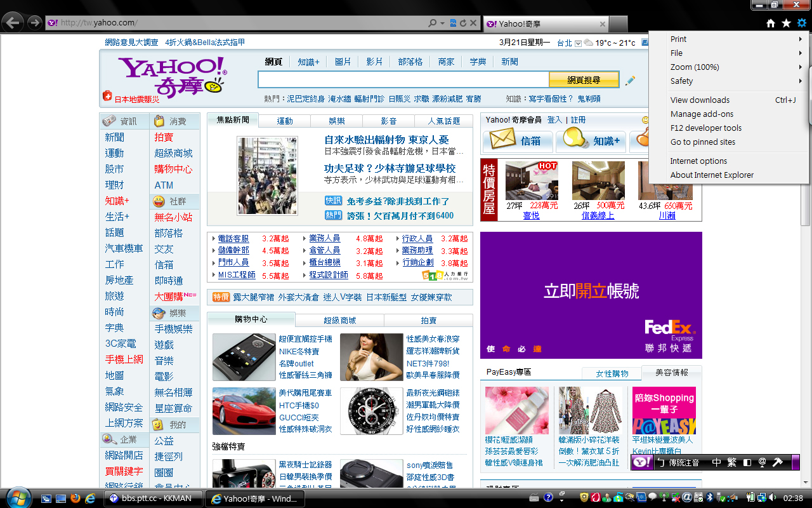Launch Internet Explorer from quick launch
The width and height of the screenshot is (812, 508).
90,498
